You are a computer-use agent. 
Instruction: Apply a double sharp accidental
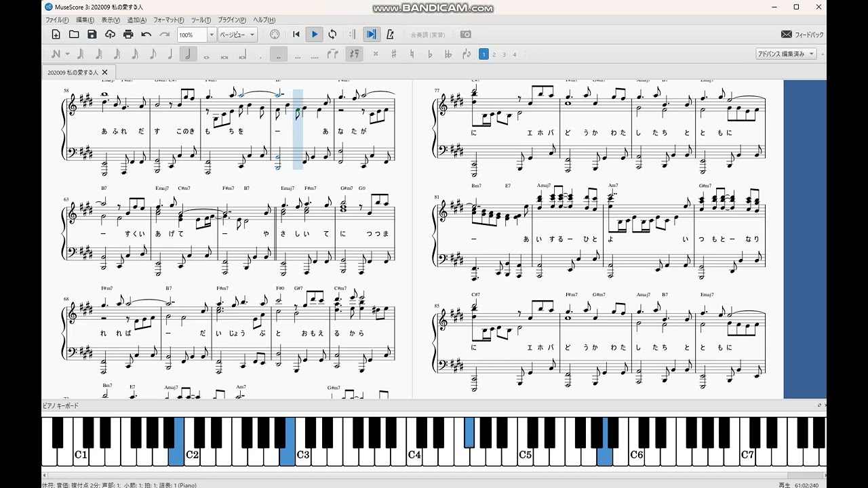point(376,54)
